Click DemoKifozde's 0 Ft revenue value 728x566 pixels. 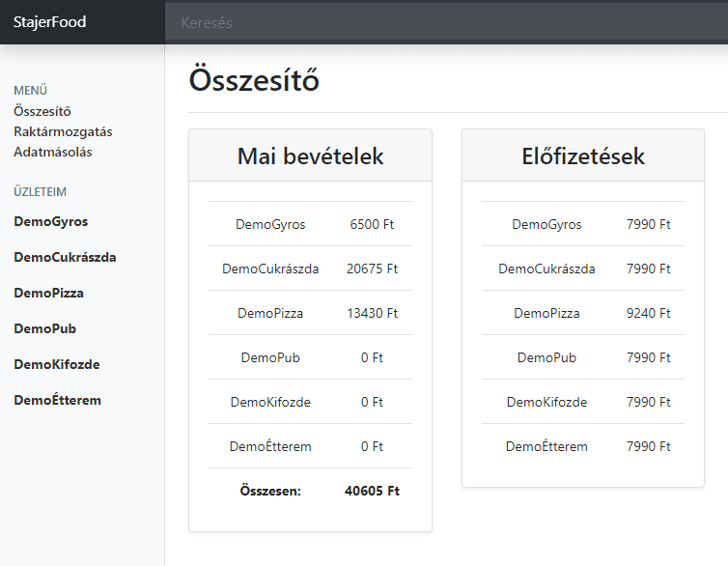(x=372, y=402)
